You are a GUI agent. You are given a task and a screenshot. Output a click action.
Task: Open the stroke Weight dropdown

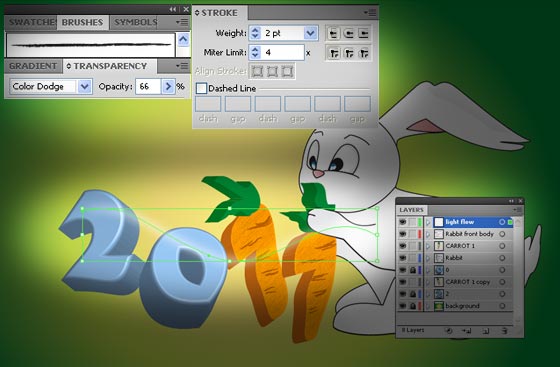point(311,34)
